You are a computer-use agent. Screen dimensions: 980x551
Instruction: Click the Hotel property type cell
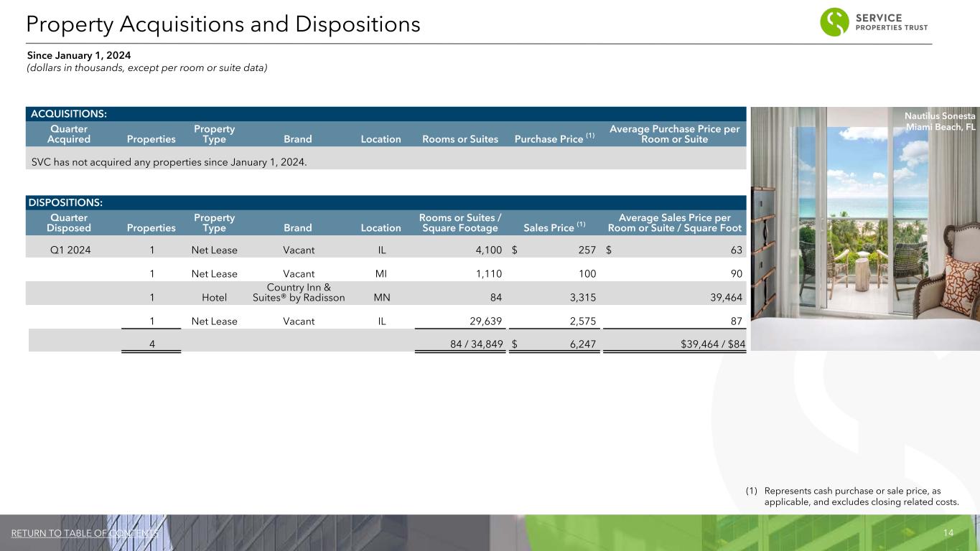tap(214, 298)
